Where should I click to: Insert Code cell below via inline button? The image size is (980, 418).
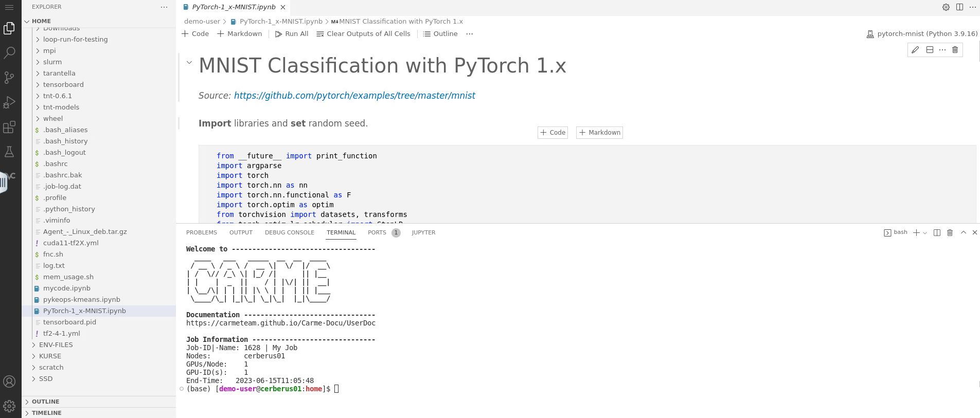tap(553, 133)
